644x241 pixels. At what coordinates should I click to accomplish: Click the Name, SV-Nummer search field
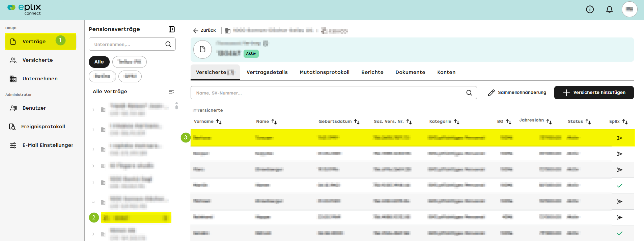[333, 93]
